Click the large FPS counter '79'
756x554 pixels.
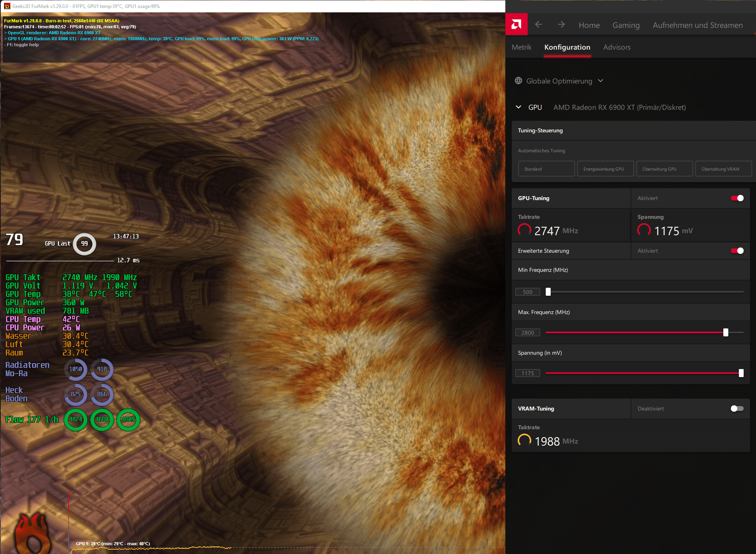pyautogui.click(x=14, y=240)
